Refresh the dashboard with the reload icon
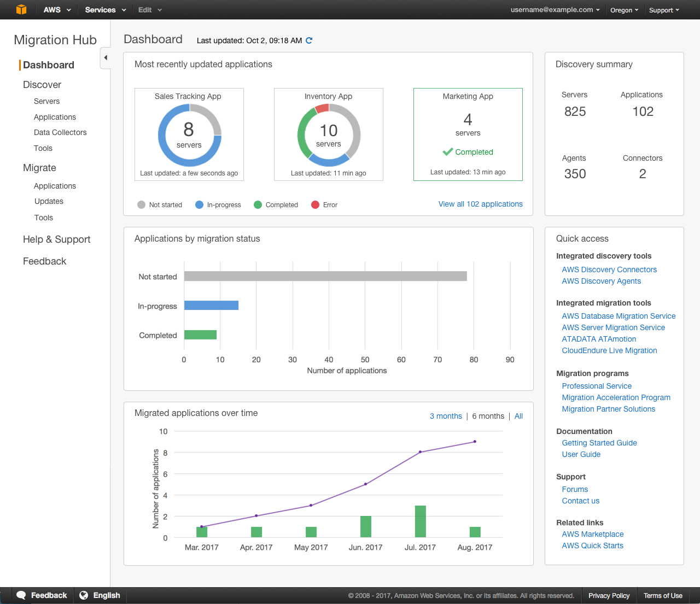 point(309,40)
